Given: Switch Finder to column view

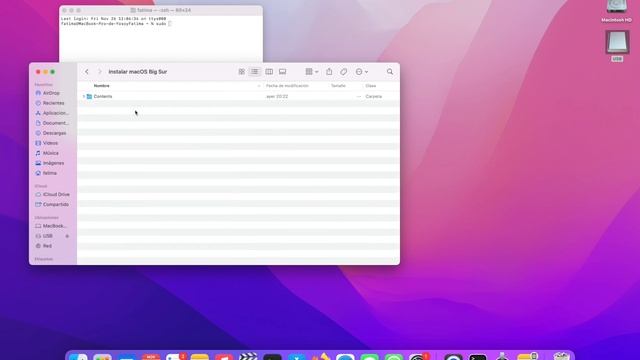Looking at the screenshot, I should pos(269,72).
